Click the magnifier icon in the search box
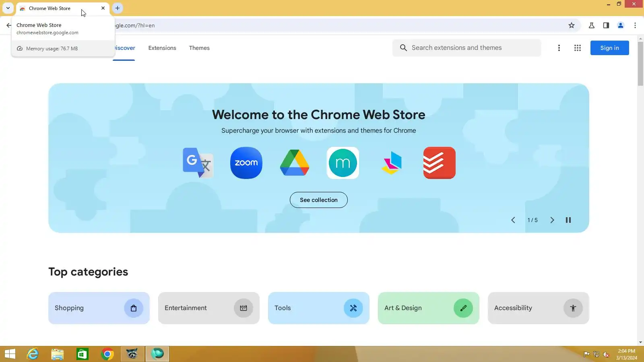The height and width of the screenshot is (362, 644). 403,48
